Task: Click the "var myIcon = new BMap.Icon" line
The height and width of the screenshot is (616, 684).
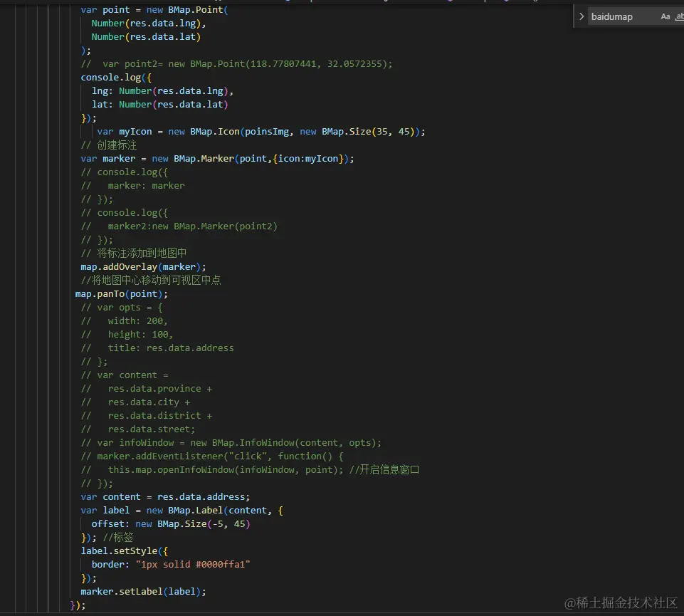Action: [261, 132]
